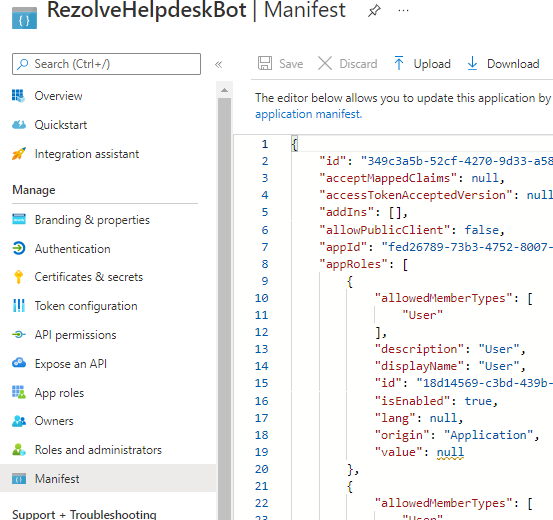Open Branding & properties
This screenshot has width=553, height=520.
tap(92, 220)
